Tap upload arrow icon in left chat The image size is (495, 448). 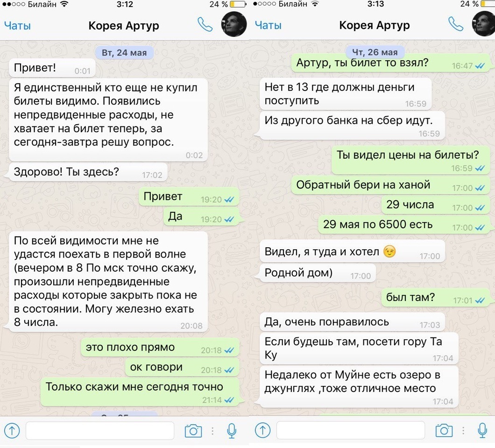pyautogui.click(x=12, y=431)
